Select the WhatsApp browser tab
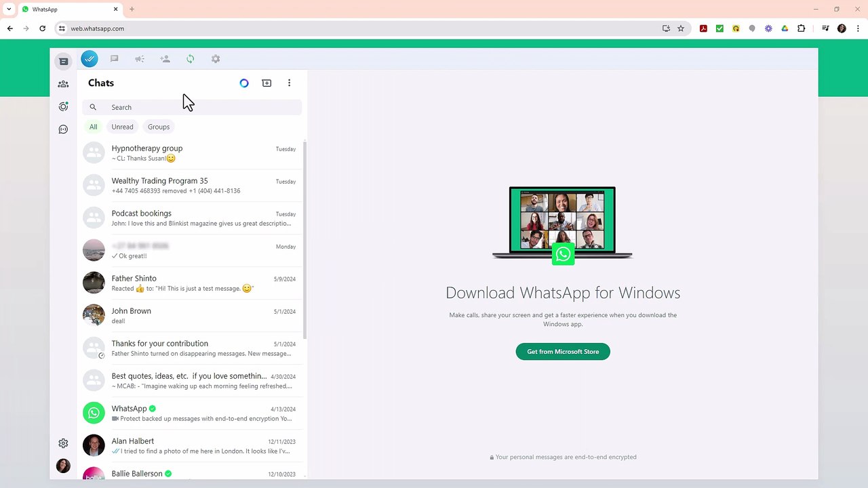 [x=70, y=9]
